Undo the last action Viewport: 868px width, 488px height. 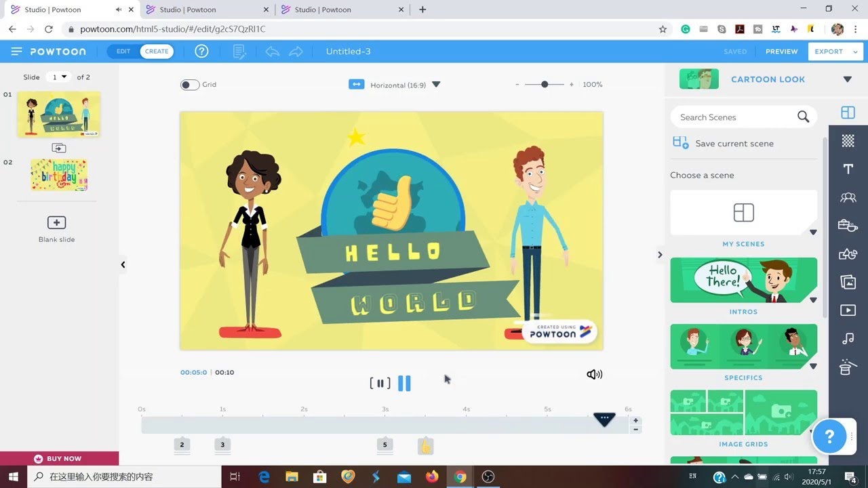(x=273, y=52)
